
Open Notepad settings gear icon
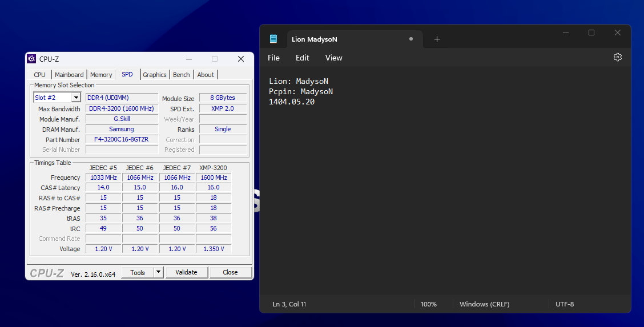click(x=617, y=58)
